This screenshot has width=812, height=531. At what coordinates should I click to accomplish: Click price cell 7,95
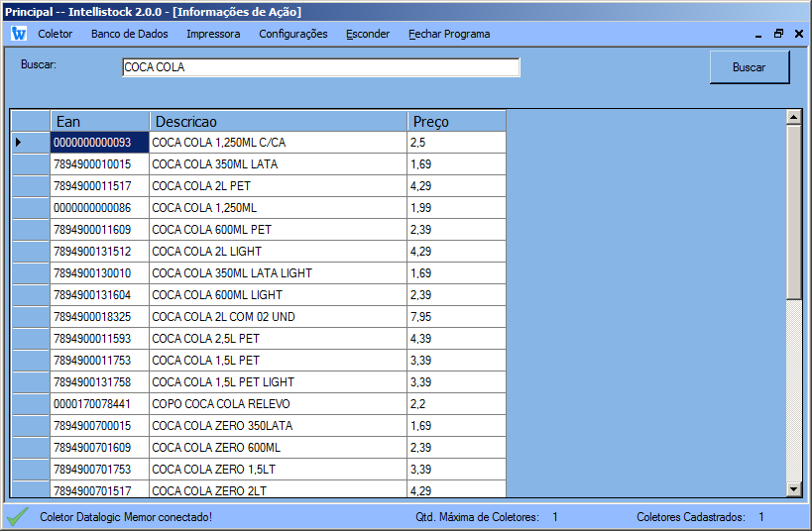457,316
